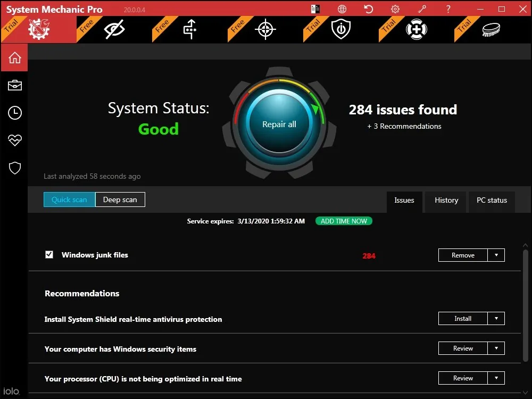The width and height of the screenshot is (532, 399).
Task: Review Windows security items recommendation
Action: click(x=463, y=348)
